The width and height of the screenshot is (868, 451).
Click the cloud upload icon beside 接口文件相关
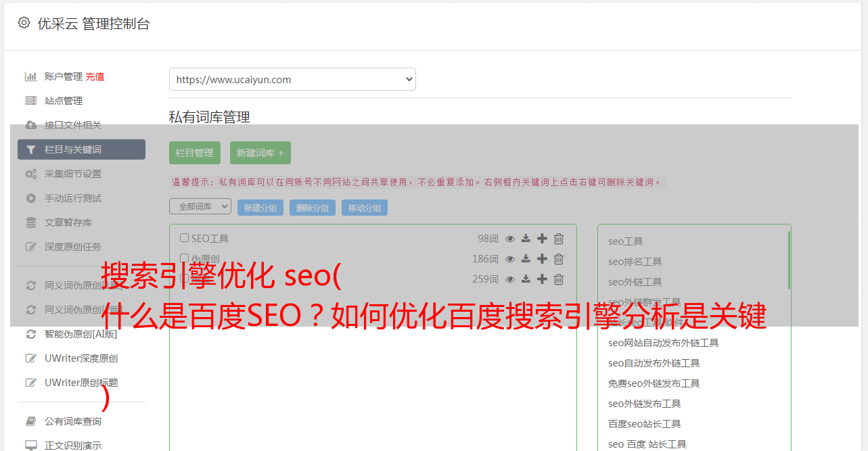pyautogui.click(x=31, y=125)
